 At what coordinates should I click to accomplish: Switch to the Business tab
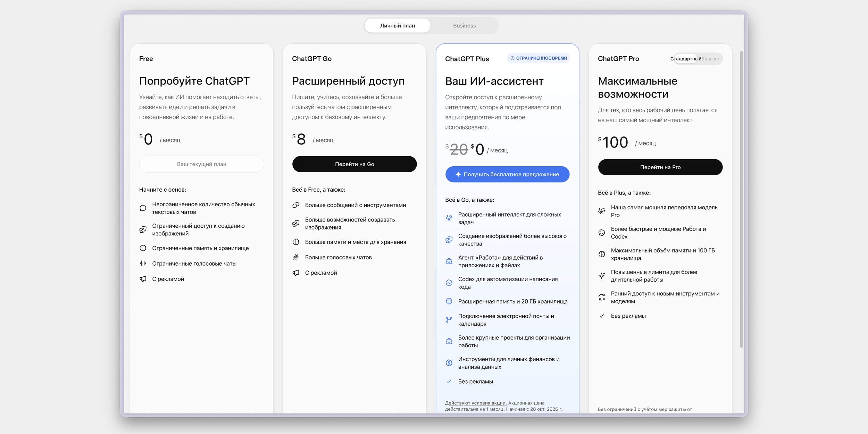[x=464, y=26]
